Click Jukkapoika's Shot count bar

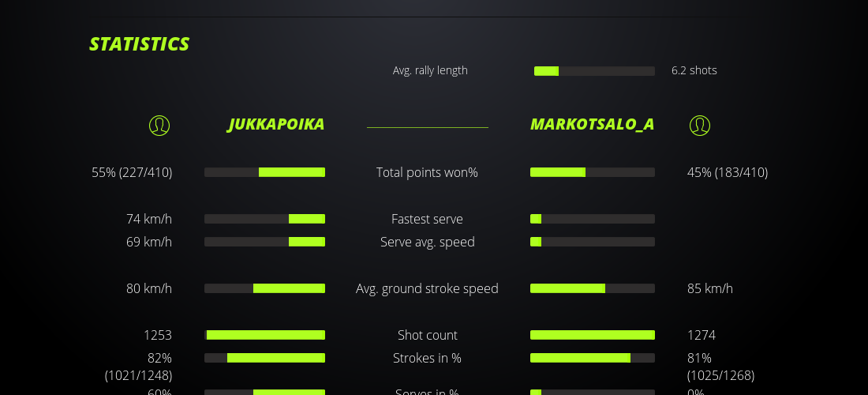[x=264, y=335]
